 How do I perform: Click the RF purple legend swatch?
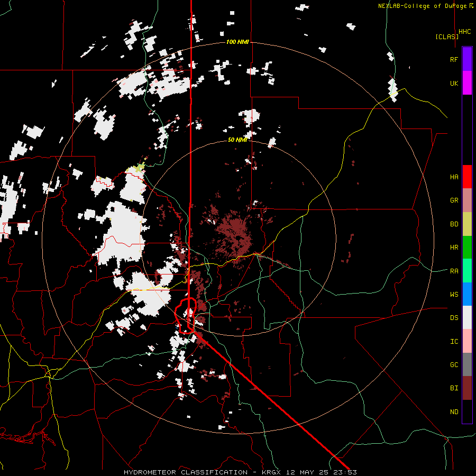pyautogui.click(x=467, y=59)
